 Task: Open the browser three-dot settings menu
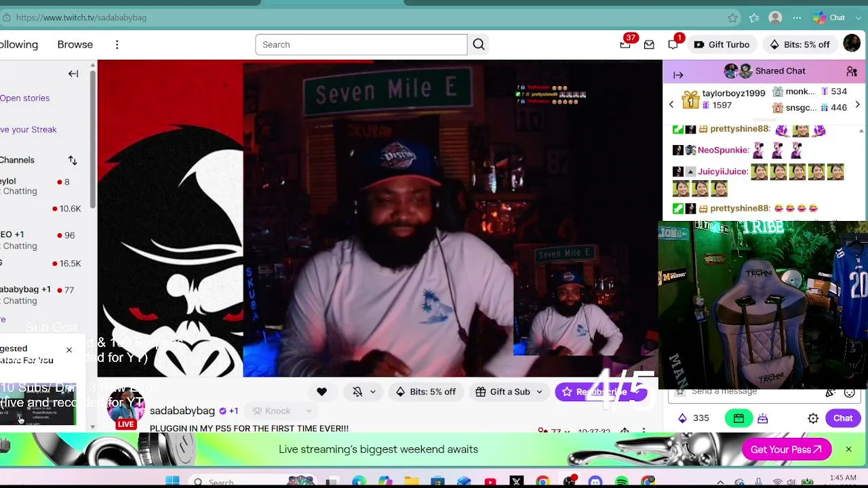pos(797,18)
